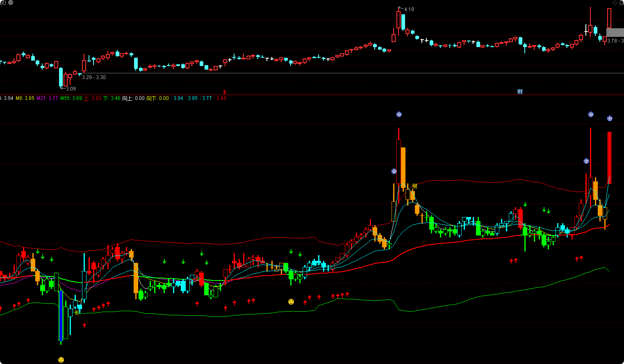Click the gray price block at right edge

click(x=615, y=32)
